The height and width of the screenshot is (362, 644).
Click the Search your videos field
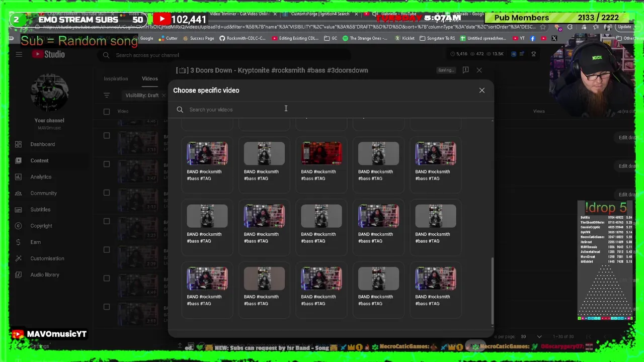tap(331, 110)
